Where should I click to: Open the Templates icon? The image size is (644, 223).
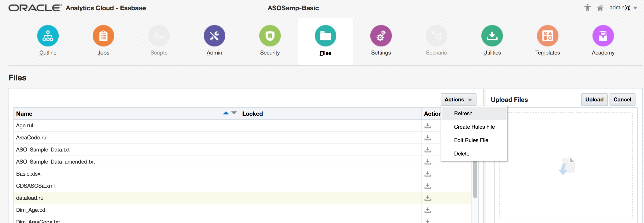(547, 36)
